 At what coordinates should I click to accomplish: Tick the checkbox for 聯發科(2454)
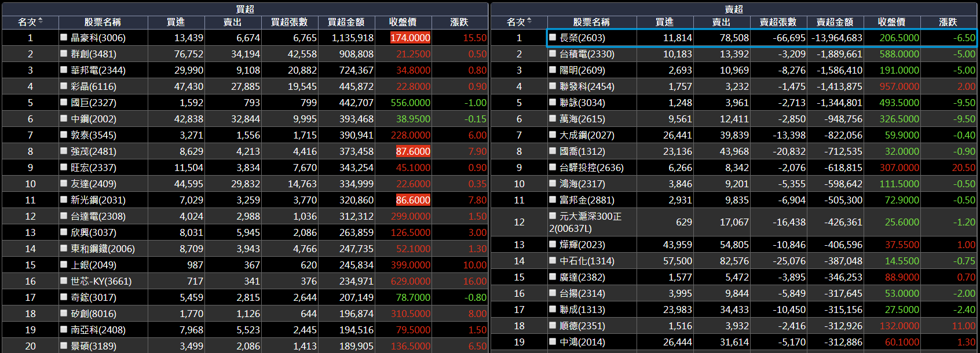point(553,86)
